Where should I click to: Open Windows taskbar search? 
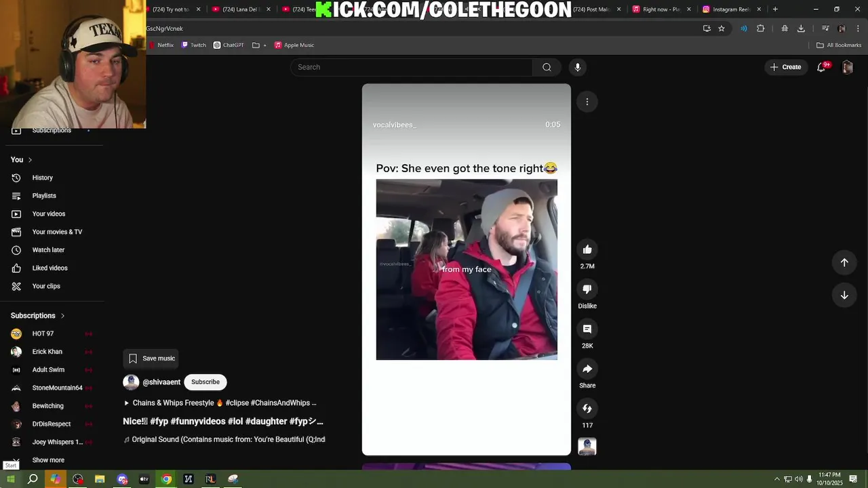coord(33,479)
